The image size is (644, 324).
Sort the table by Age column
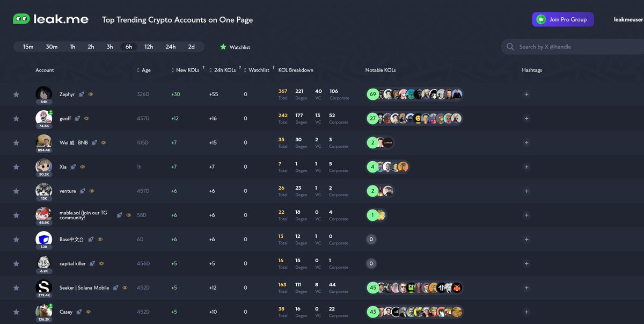pos(145,70)
